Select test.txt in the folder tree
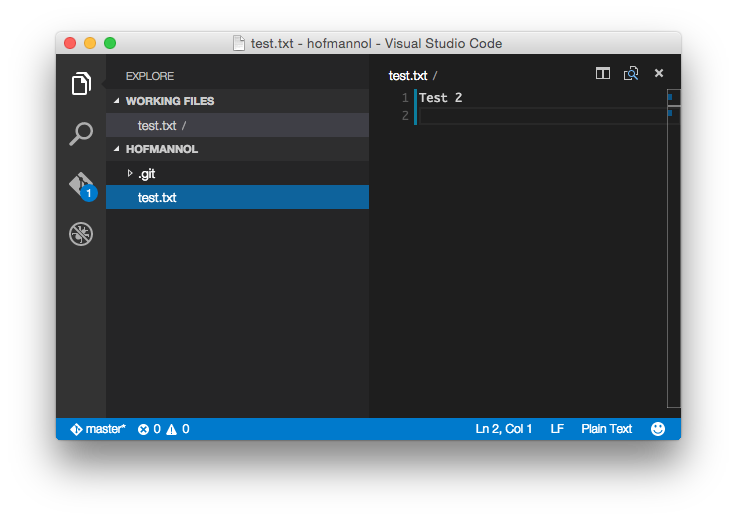 (x=157, y=198)
